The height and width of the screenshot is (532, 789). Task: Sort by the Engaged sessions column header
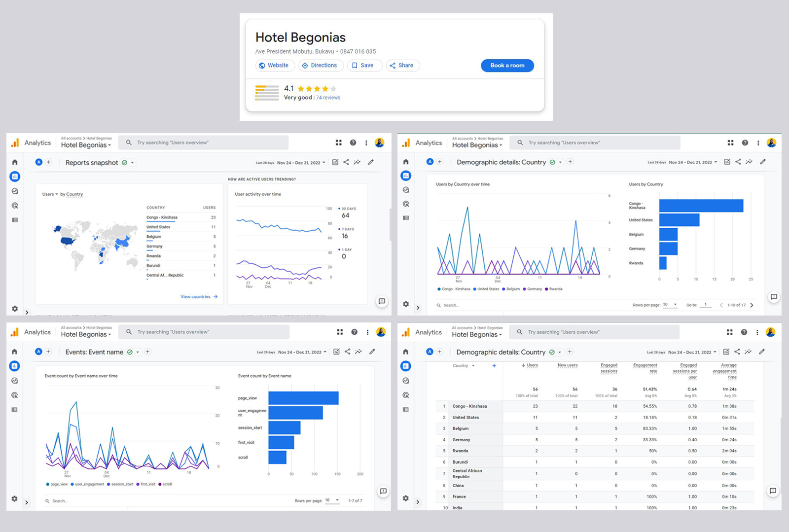[609, 368]
